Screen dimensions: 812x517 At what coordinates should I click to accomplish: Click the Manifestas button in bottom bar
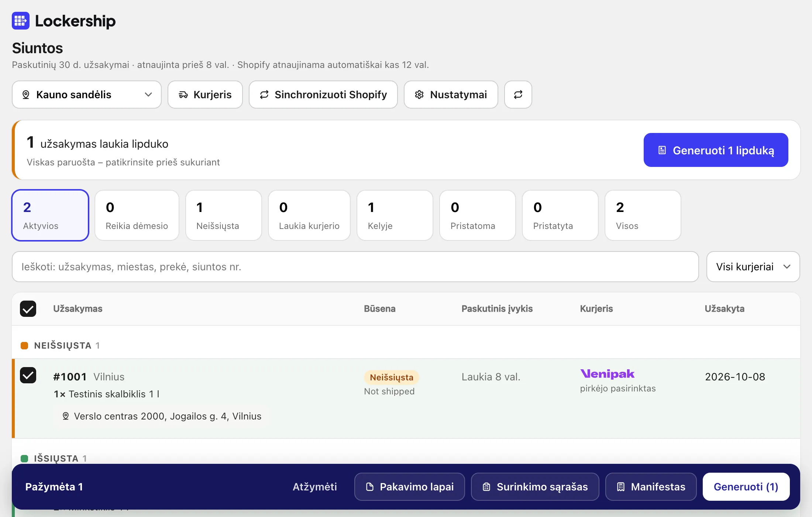[x=651, y=487]
